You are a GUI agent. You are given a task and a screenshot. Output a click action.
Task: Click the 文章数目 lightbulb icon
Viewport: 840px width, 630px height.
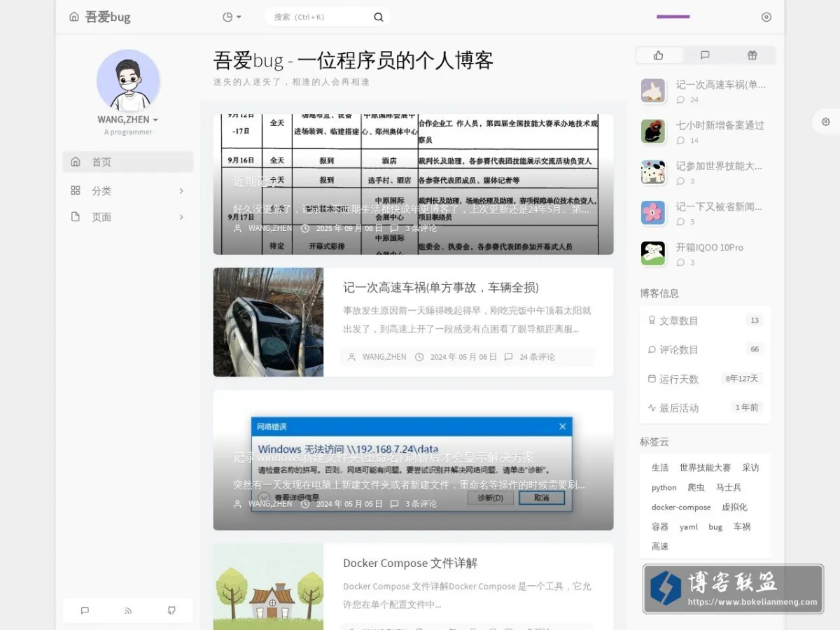click(652, 321)
